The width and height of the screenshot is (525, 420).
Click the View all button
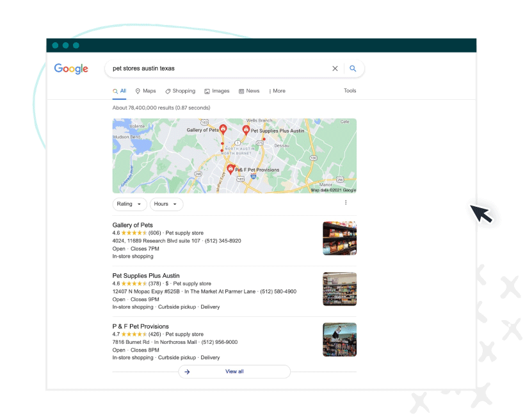coord(234,372)
